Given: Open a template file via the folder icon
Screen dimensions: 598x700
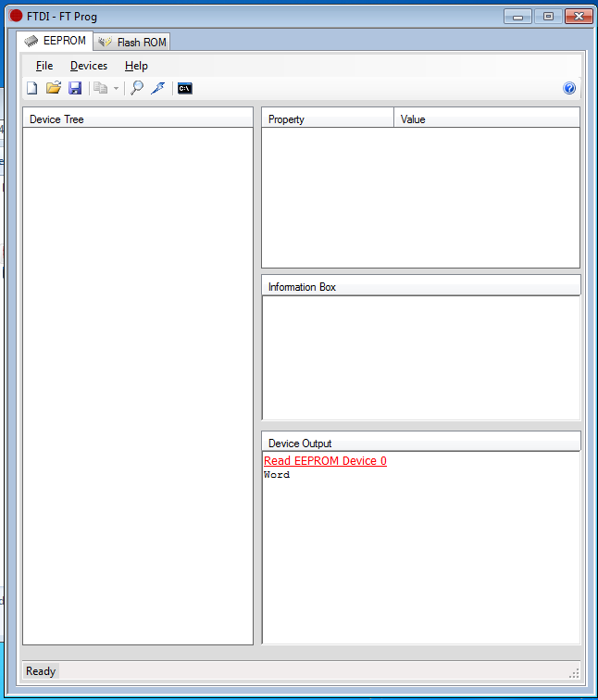Looking at the screenshot, I should 54,87.
